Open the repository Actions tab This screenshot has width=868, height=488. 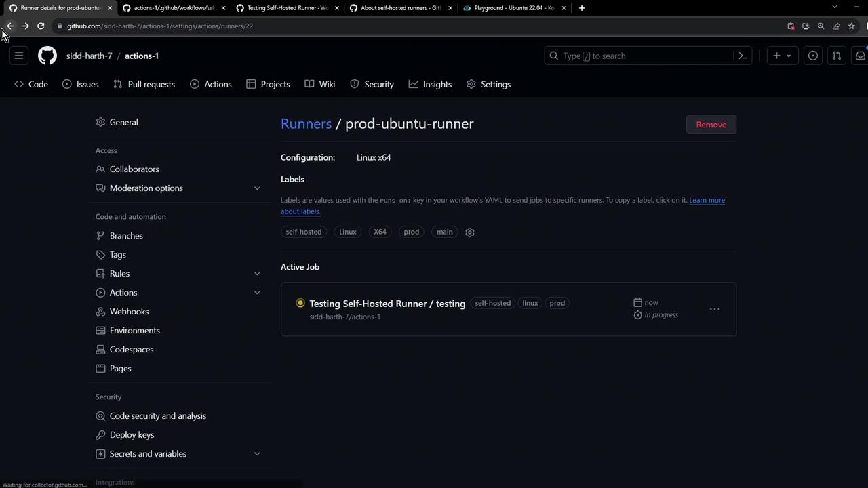coord(211,84)
